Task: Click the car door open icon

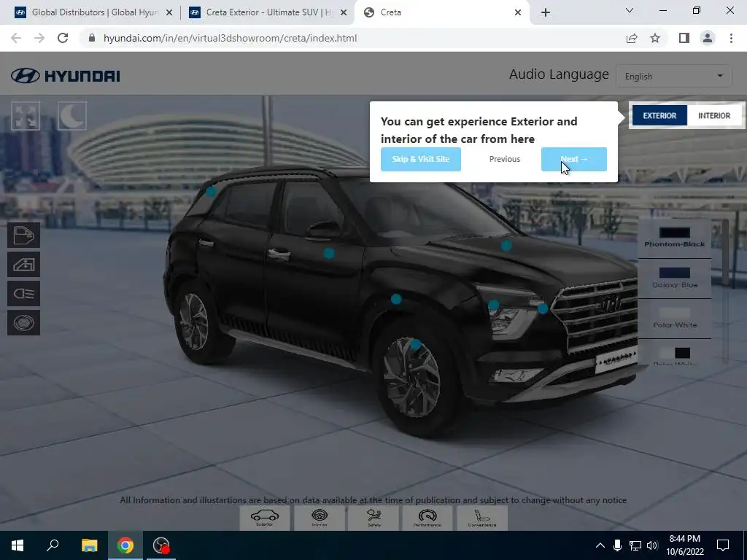Action: click(24, 236)
